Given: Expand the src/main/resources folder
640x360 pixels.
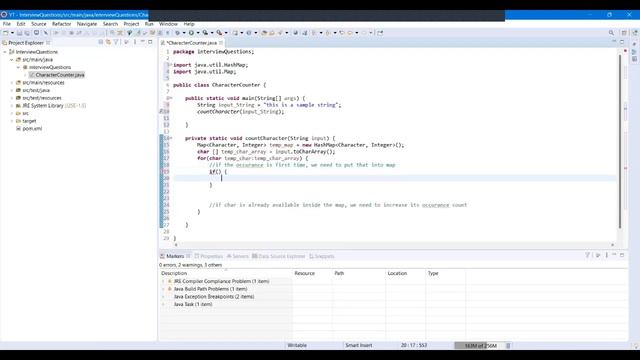Looking at the screenshot, I should (x=12, y=82).
